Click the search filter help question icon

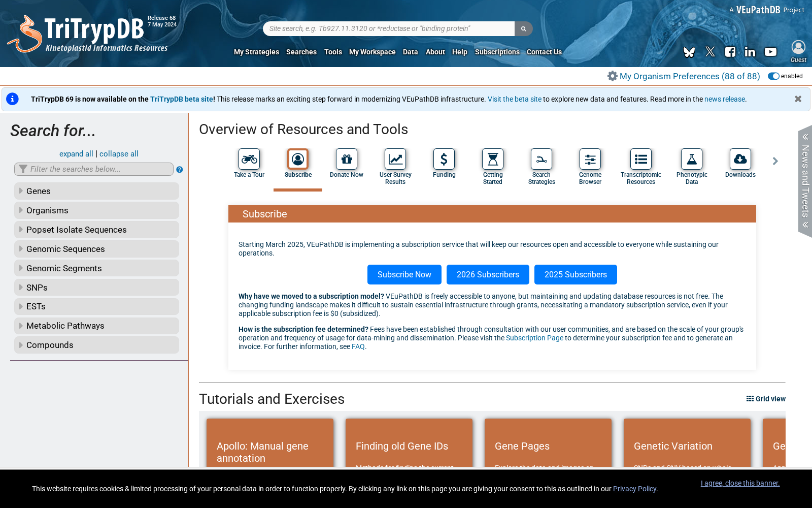point(180,170)
